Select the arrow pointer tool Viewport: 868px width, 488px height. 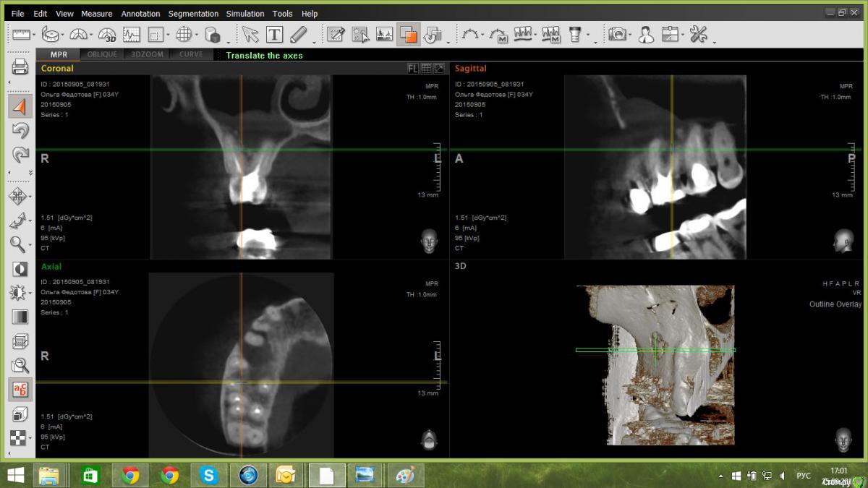point(250,34)
